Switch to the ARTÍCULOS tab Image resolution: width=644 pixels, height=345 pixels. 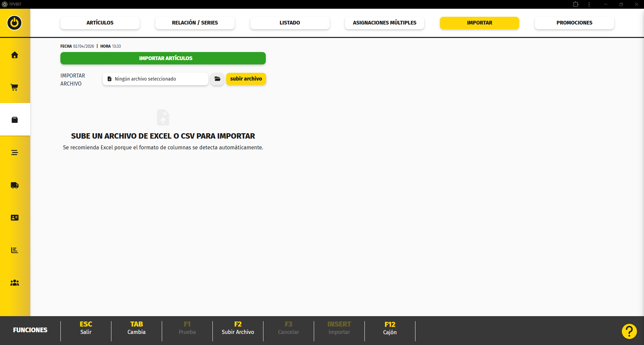click(100, 23)
